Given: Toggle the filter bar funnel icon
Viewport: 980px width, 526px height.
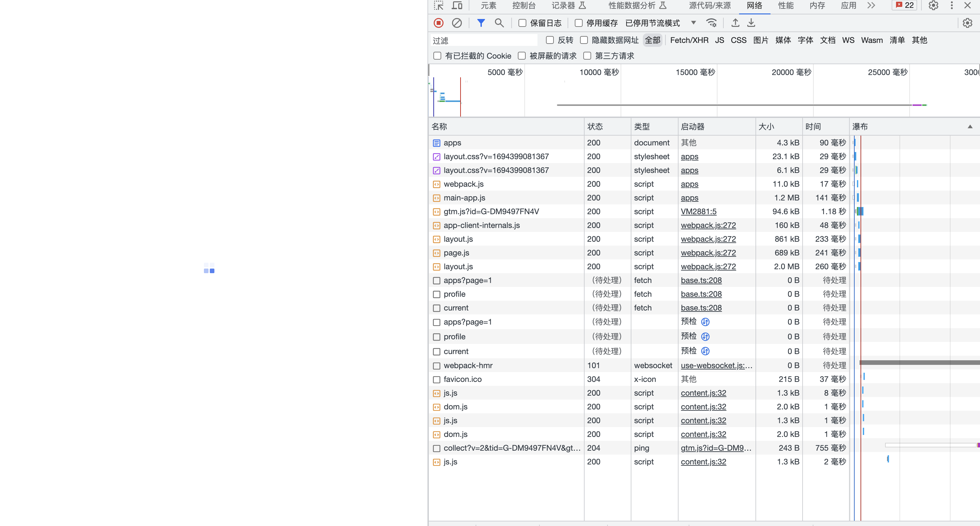Looking at the screenshot, I should pyautogui.click(x=481, y=23).
